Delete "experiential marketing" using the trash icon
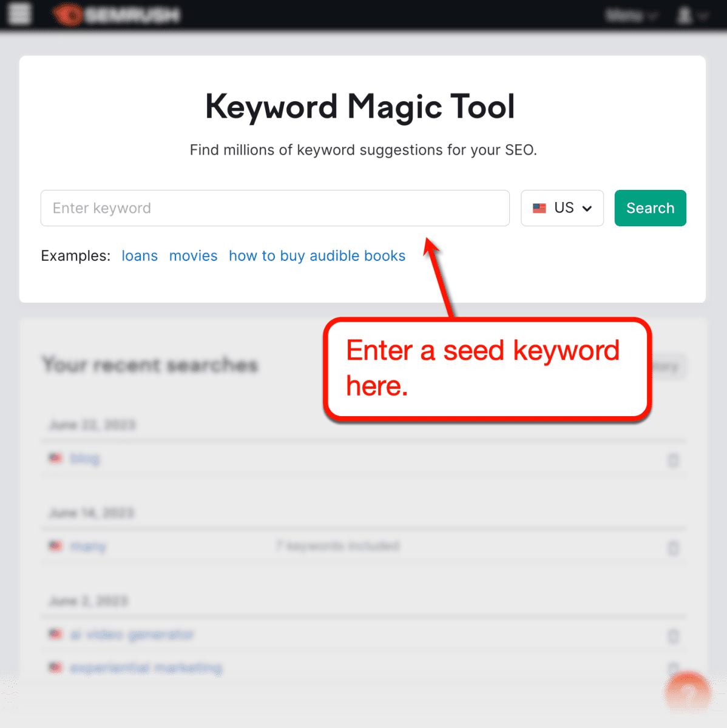The image size is (727, 728). (x=673, y=667)
